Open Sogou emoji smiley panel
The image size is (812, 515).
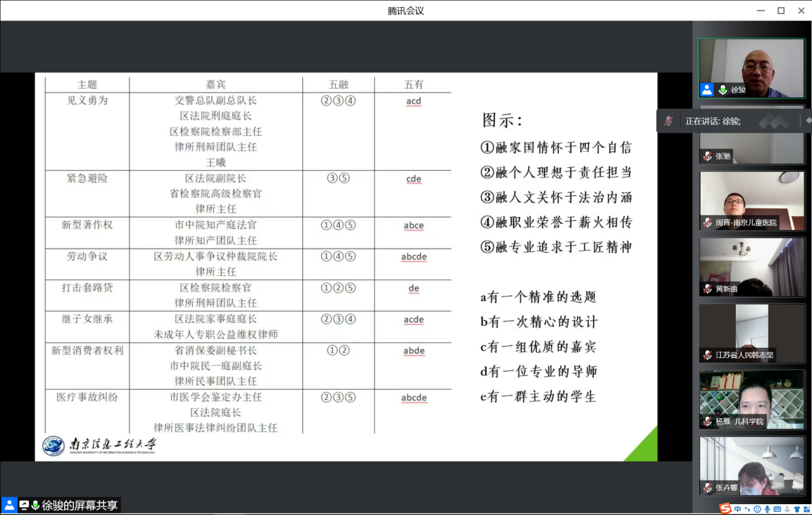click(x=757, y=509)
